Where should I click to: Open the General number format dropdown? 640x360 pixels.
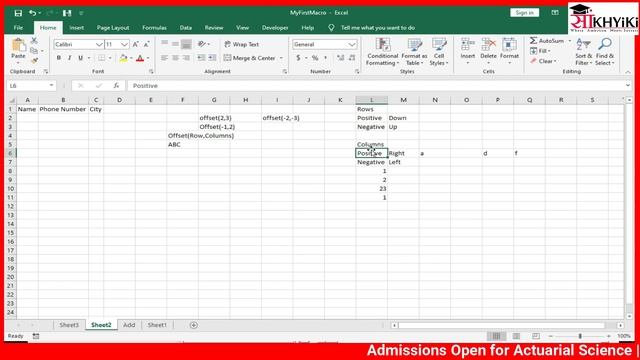(x=352, y=44)
